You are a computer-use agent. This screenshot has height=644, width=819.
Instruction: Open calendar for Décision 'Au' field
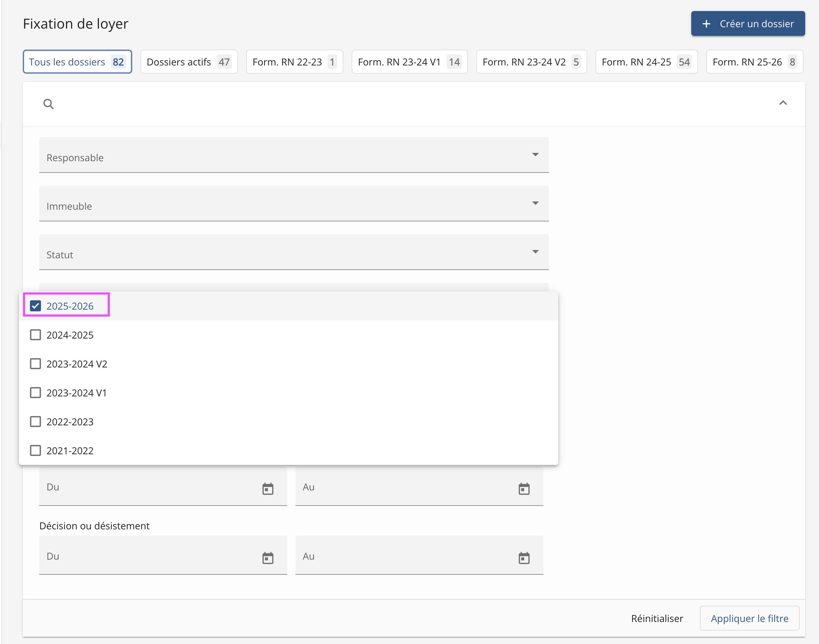click(524, 558)
